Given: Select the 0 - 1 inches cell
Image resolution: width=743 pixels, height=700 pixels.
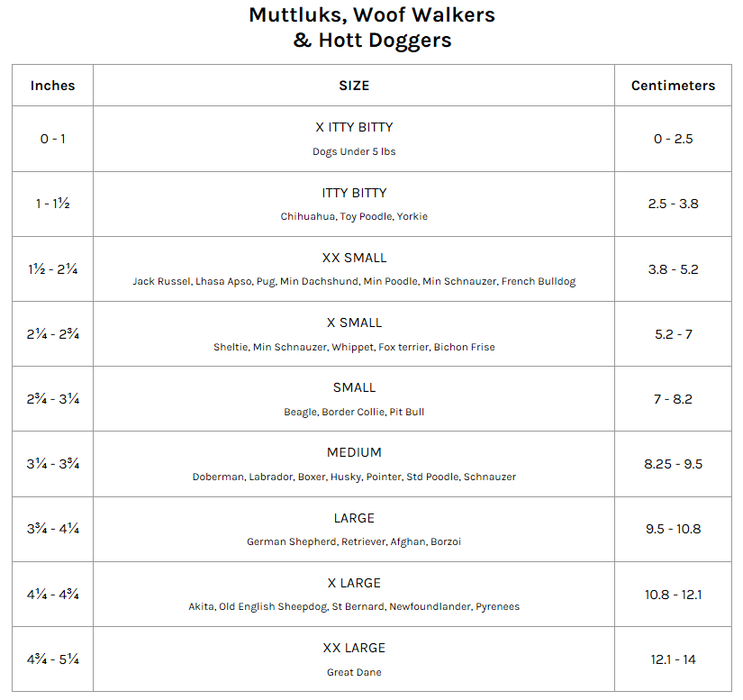Looking at the screenshot, I should click(52, 139).
